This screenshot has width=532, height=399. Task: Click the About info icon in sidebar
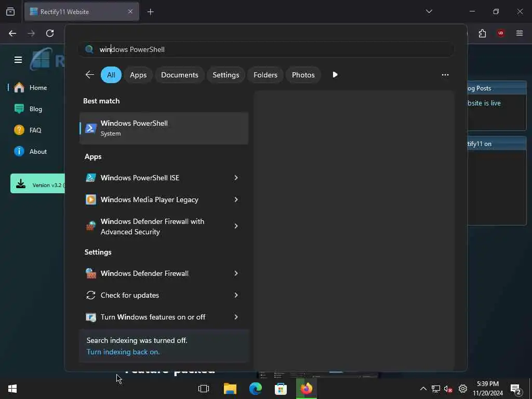tap(19, 151)
